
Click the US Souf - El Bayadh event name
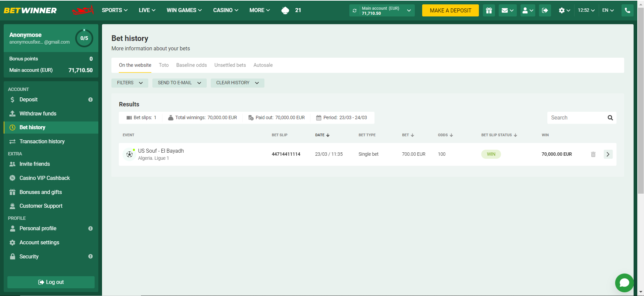tap(161, 151)
